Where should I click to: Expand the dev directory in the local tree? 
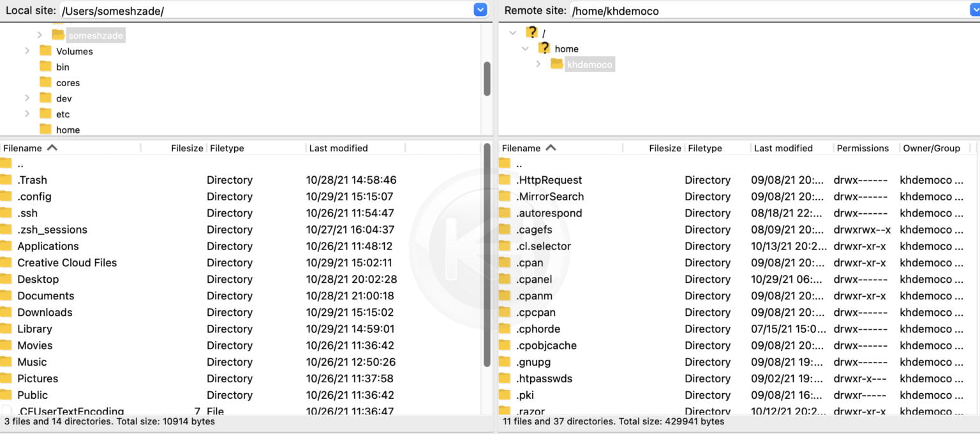[27, 98]
